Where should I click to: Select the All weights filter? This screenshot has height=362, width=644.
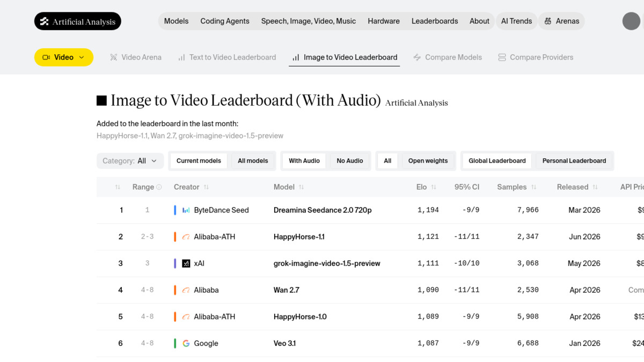(x=387, y=161)
